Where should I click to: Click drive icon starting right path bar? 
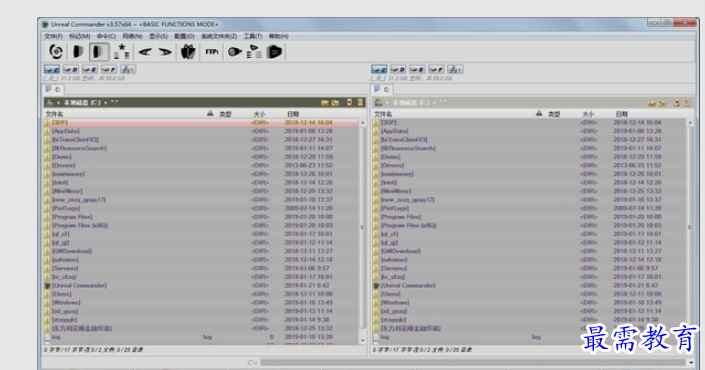pyautogui.click(x=379, y=103)
